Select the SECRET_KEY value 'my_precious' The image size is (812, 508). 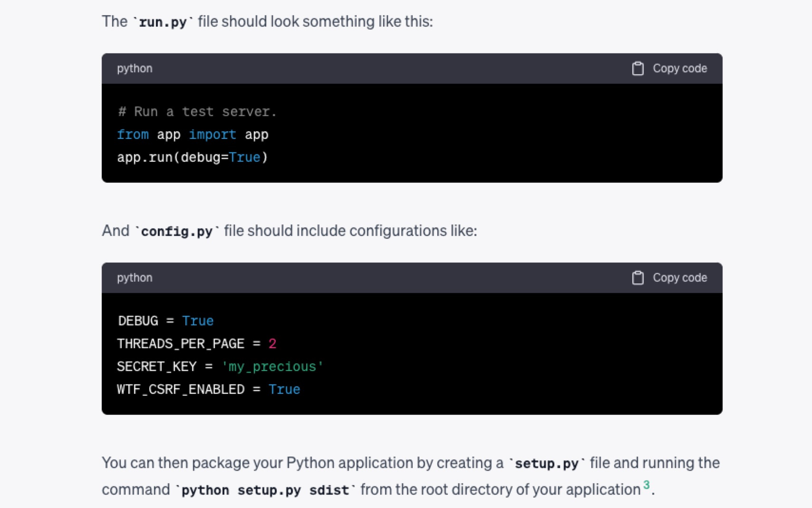point(272,366)
